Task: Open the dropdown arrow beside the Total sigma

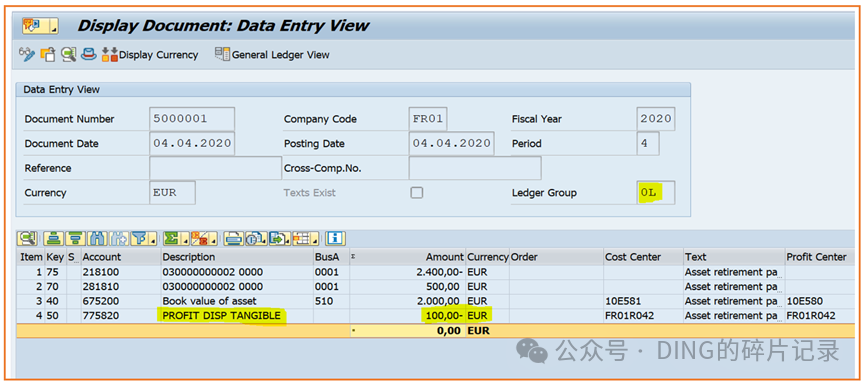Action: pos(186,238)
